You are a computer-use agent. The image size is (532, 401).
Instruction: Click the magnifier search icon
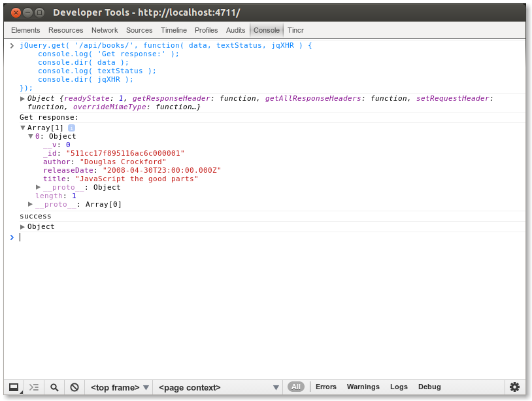pyautogui.click(x=55, y=387)
